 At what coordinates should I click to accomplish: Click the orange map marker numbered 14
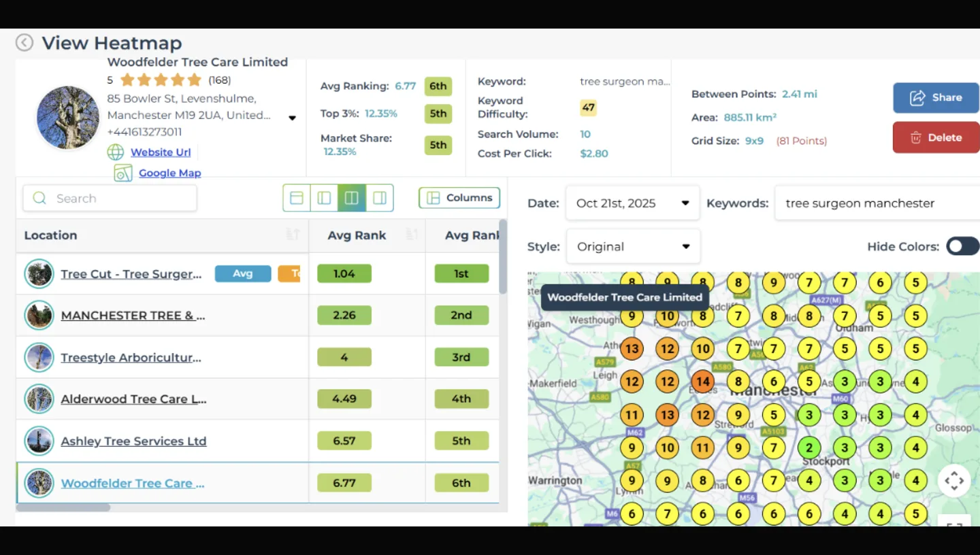pos(703,382)
